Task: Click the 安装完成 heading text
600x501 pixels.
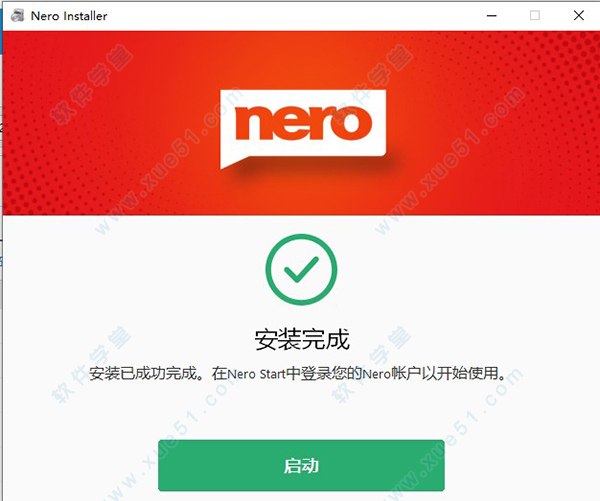Action: tap(302, 339)
